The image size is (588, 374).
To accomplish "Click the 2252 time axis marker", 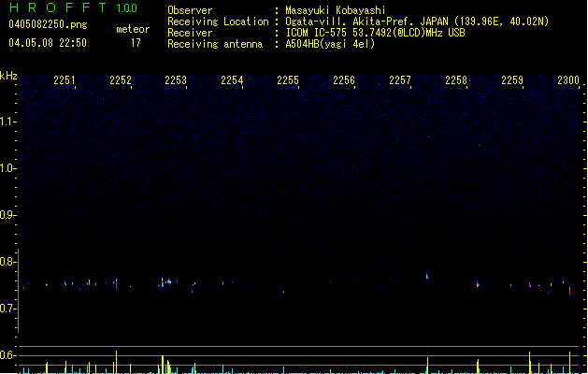I will [x=121, y=80].
